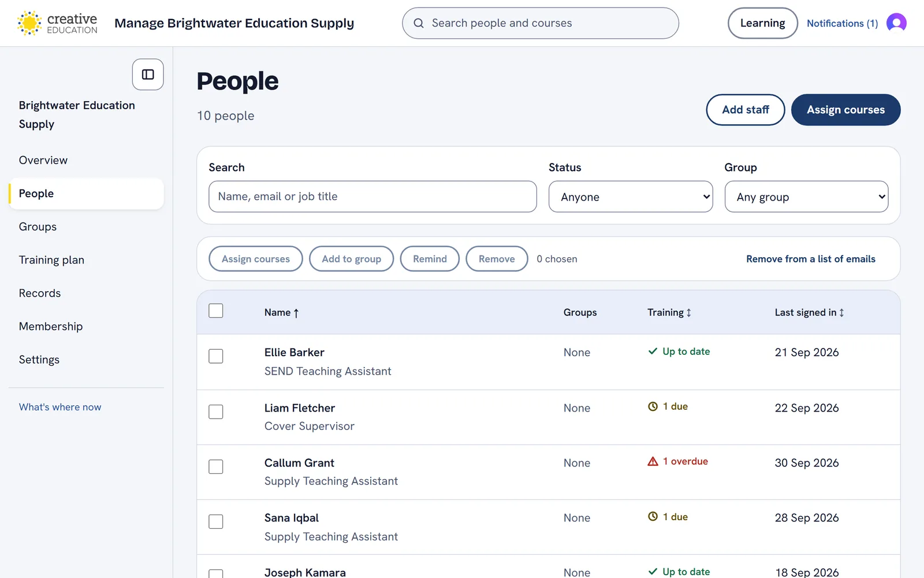Viewport: 924px width, 578px height.
Task: Click Remove from a list of emails
Action: click(811, 259)
